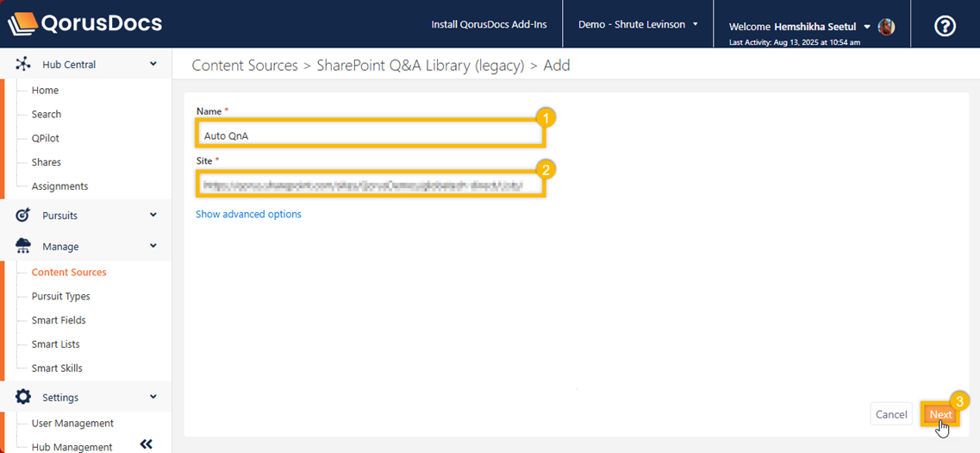This screenshot has width=980, height=453.
Task: Click the Pursuits target icon
Action: click(x=23, y=215)
